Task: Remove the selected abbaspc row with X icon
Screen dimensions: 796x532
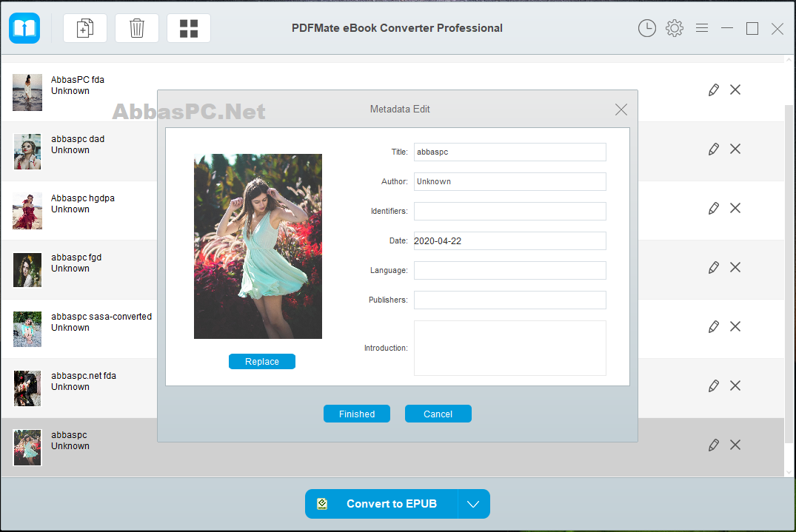Action: click(x=735, y=445)
